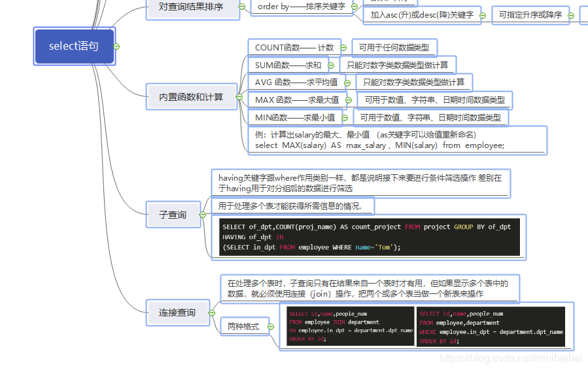Click 只能对数字类数据类型做计算 beside AVG 函数
The height and width of the screenshot is (370, 588).
[414, 83]
